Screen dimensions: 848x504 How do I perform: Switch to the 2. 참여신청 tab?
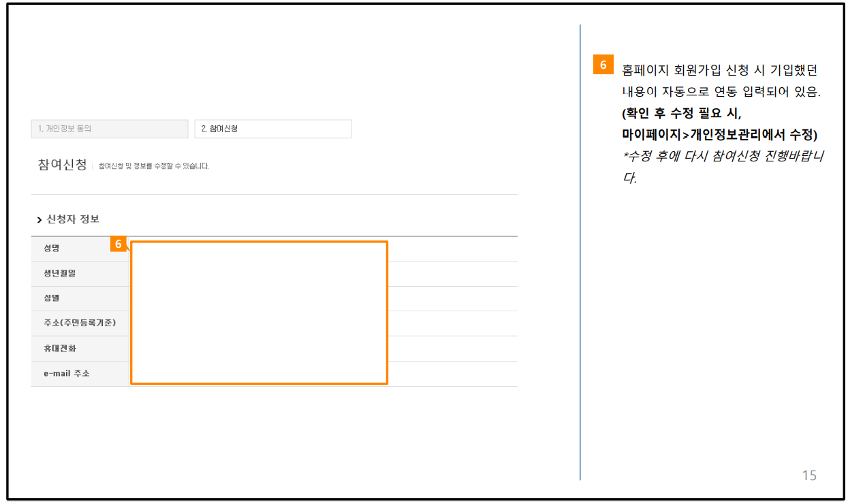(272, 129)
